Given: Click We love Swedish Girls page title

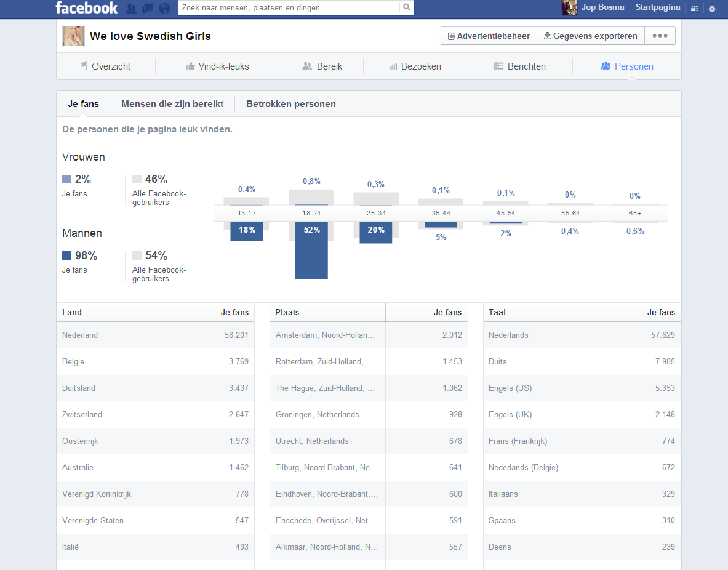Looking at the screenshot, I should [150, 36].
